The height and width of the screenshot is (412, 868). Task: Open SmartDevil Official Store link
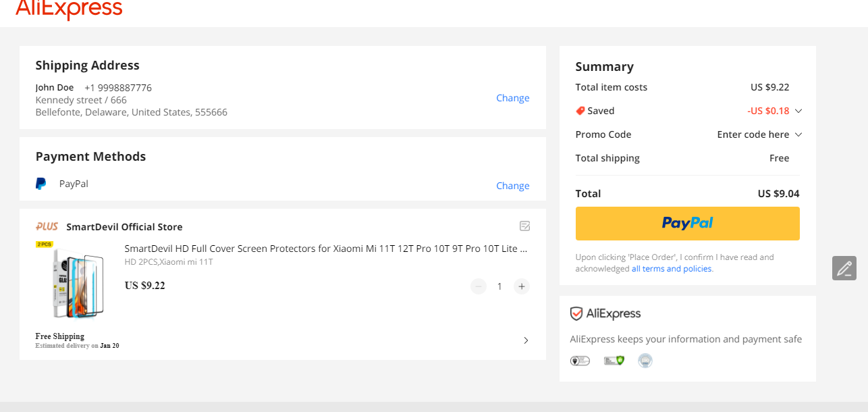point(124,227)
